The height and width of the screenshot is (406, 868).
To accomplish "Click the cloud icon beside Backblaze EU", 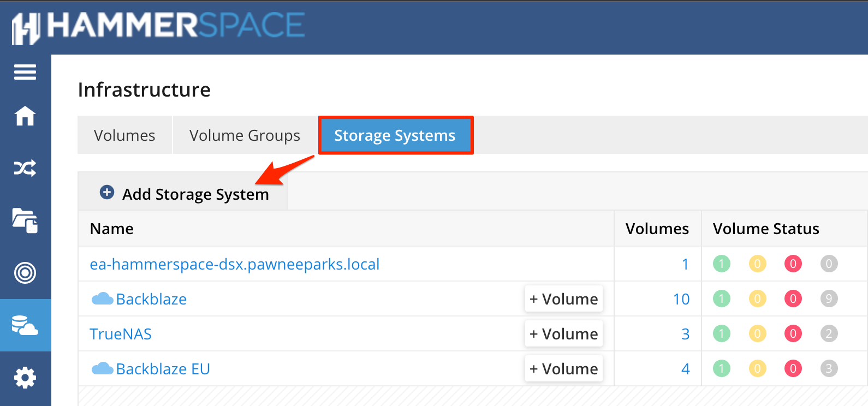I will [x=102, y=368].
